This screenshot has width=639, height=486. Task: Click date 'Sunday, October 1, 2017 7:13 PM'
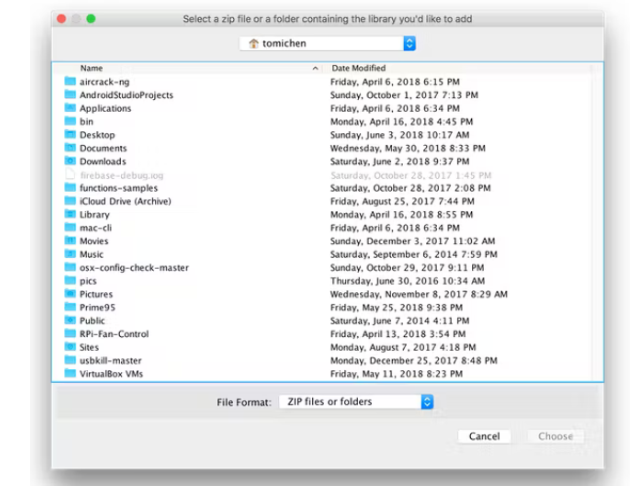click(404, 95)
